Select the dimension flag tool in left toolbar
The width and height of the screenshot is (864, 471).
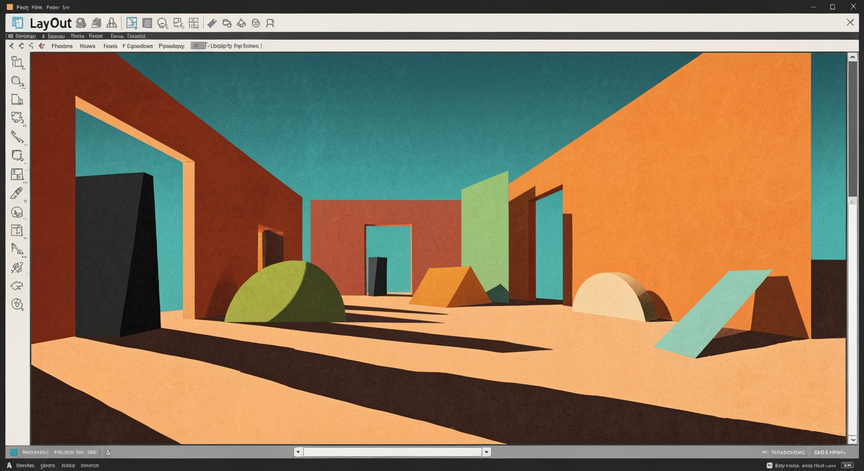click(18, 249)
